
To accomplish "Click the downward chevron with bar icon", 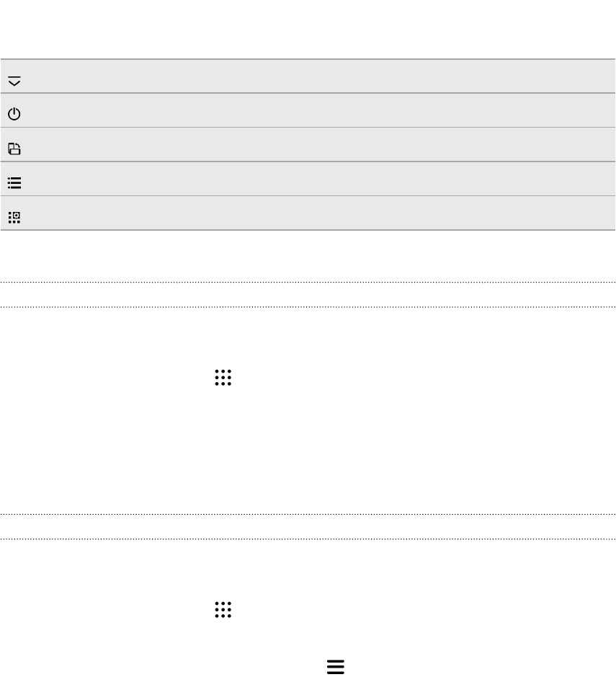I will coord(14,81).
